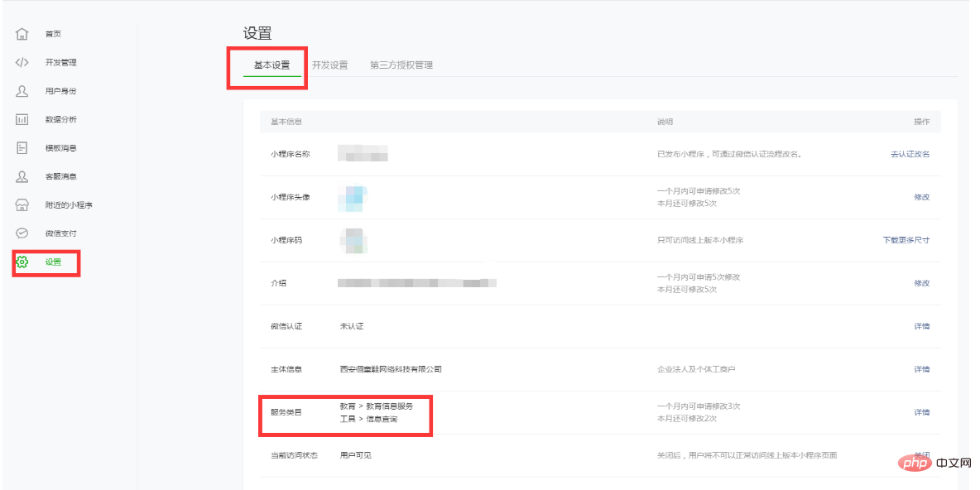Click the 用户身份 person icon

tap(22, 91)
